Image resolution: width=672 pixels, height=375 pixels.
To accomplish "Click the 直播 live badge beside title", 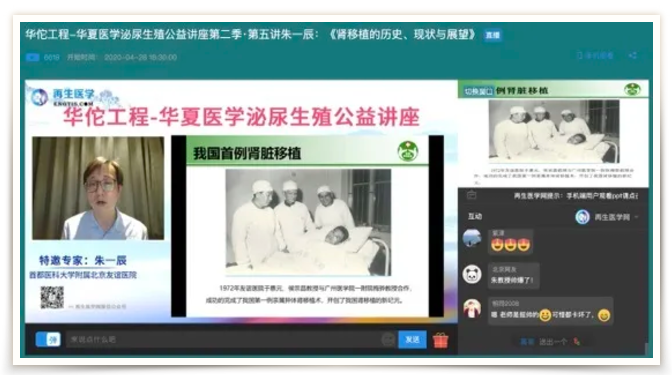I will pyautogui.click(x=493, y=35).
